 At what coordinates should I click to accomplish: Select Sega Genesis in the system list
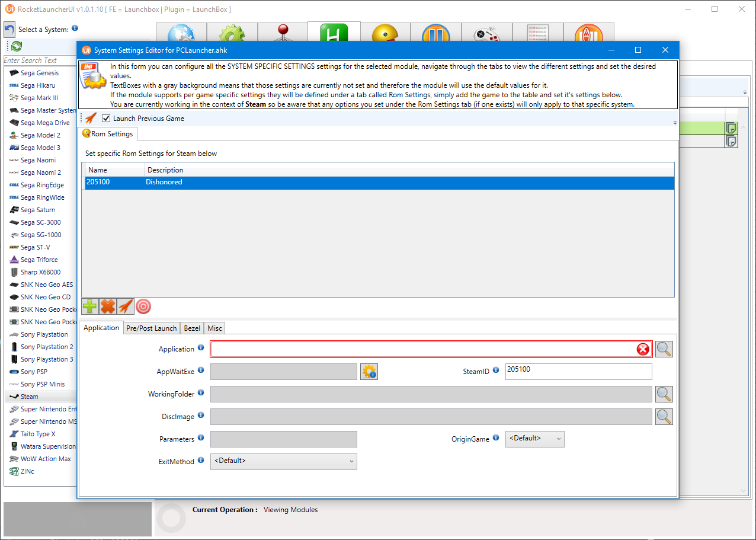point(40,73)
